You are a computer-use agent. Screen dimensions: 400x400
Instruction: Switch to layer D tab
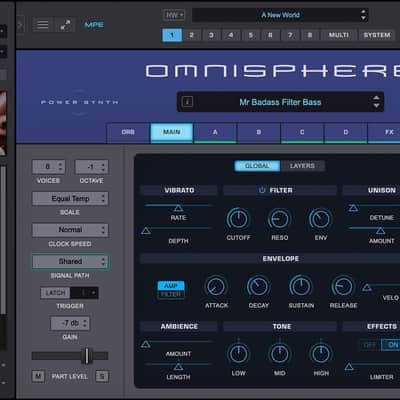(346, 132)
